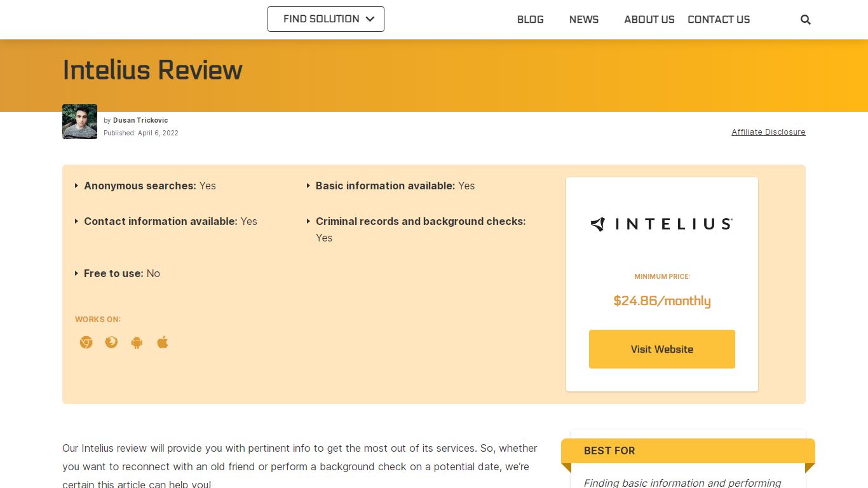Open the Affiliate Disclosure link
This screenshot has width=868, height=488.
tap(768, 132)
